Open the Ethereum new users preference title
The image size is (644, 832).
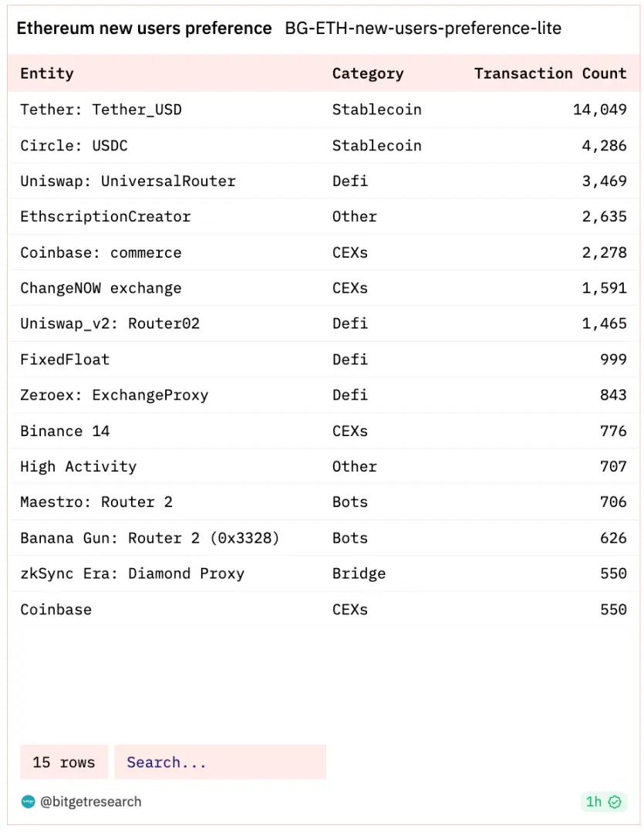144,29
